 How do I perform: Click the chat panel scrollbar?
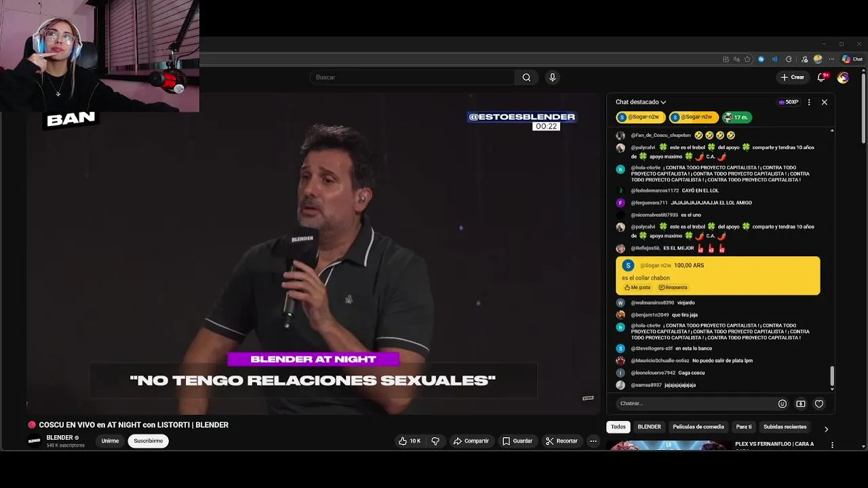[832, 376]
